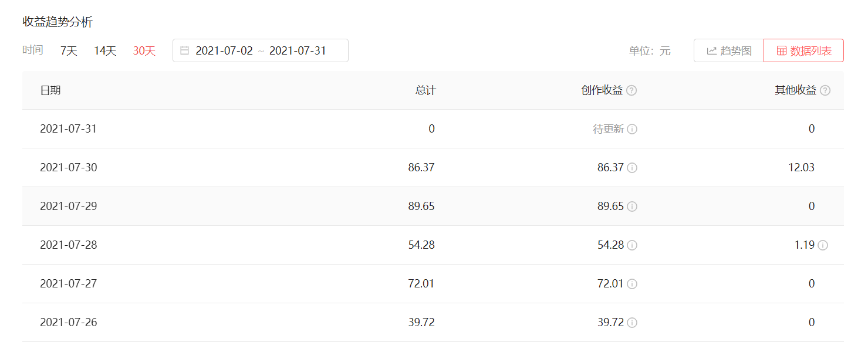Open end date 2021-07-31 picker
This screenshot has height=342, width=868.
click(298, 51)
